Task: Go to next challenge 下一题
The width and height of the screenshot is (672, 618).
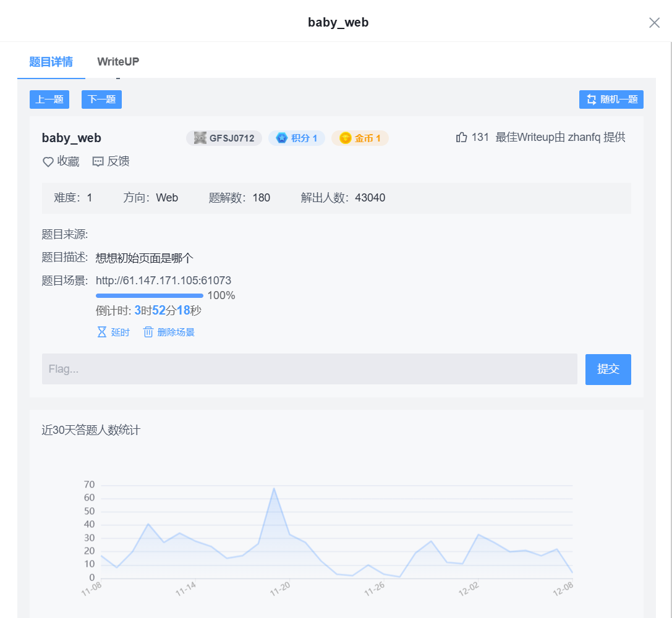Action: [x=101, y=99]
